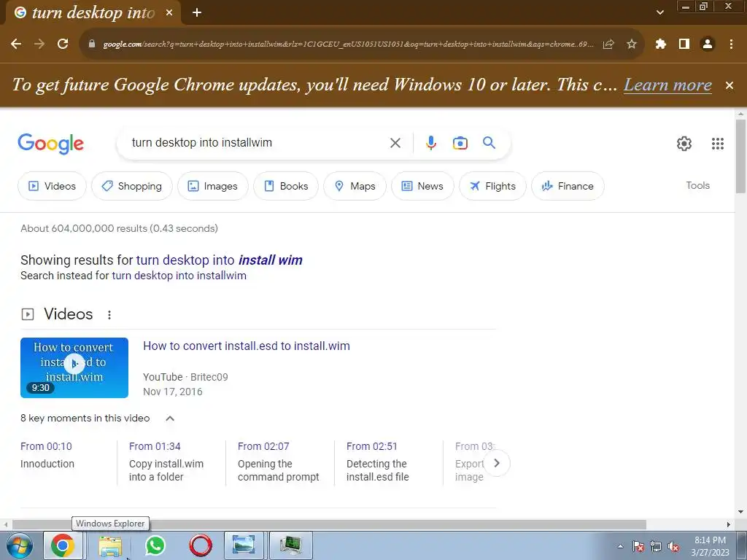The width and height of the screenshot is (747, 560).
Task: Jump to key moment From 02:51
Action: tap(372, 447)
